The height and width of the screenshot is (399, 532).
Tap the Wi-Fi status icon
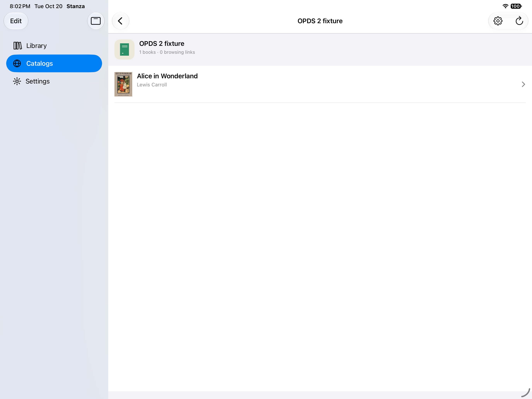click(x=506, y=6)
